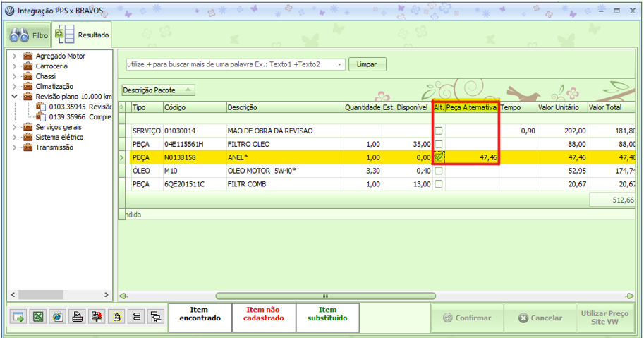Click the Serviços gerais briefcase icon
Screen dimensions: 644x338
click(28, 127)
